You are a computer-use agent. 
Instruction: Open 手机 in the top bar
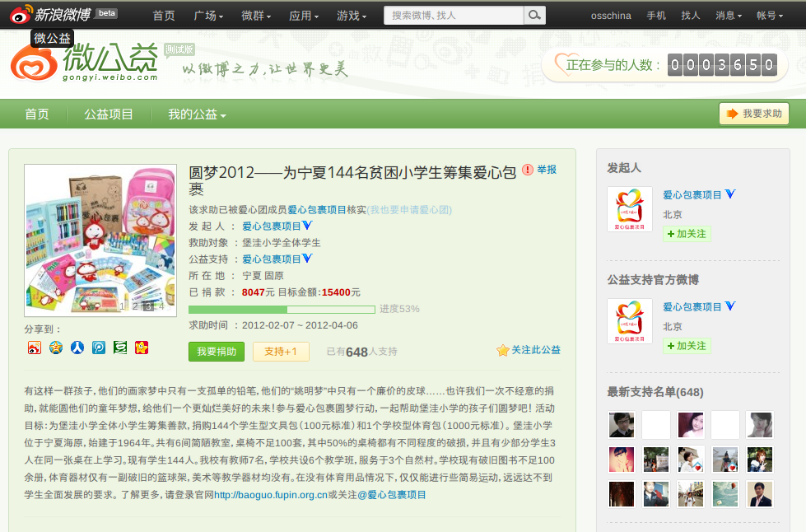(656, 16)
